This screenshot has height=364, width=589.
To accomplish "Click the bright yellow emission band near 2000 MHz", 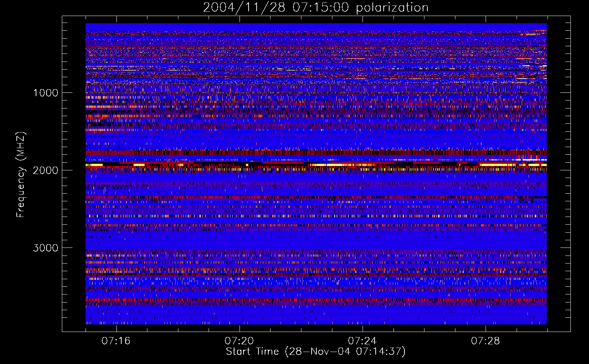I will click(316, 165).
